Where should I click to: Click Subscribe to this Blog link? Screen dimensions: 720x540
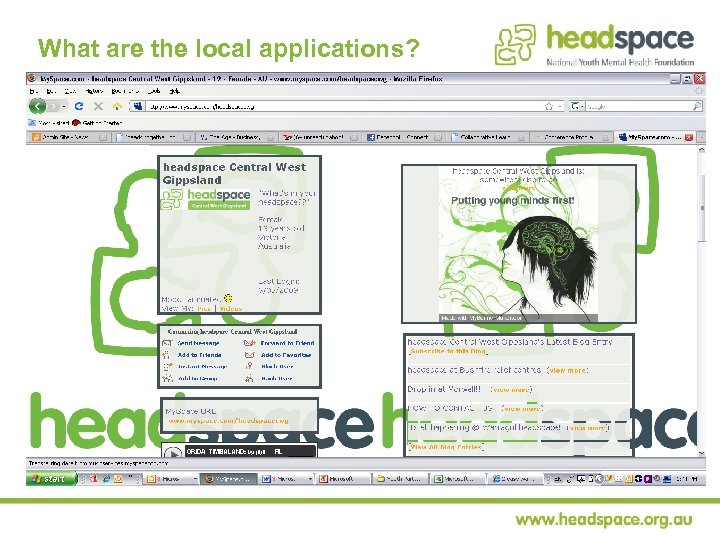click(448, 351)
